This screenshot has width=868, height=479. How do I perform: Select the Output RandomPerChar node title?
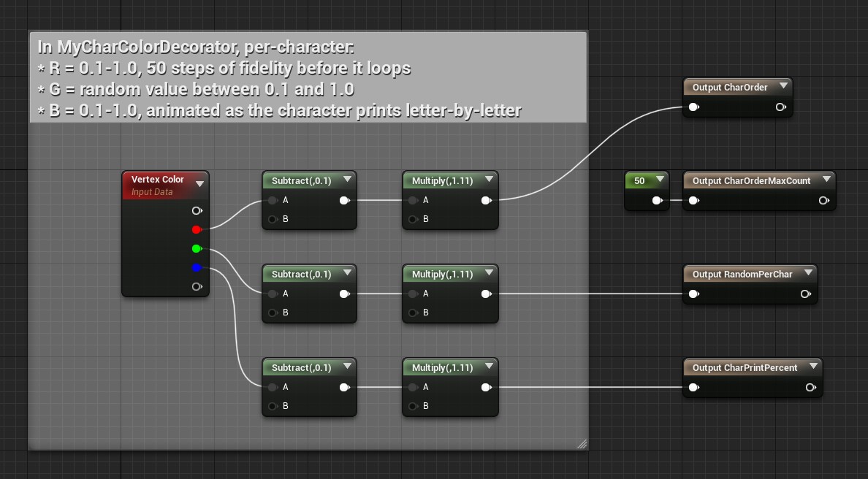click(x=742, y=275)
